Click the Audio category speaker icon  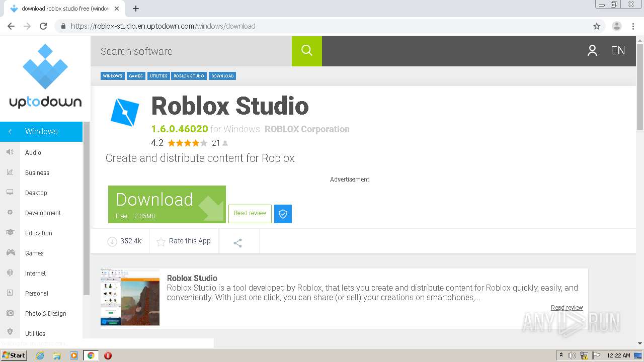tap(10, 152)
